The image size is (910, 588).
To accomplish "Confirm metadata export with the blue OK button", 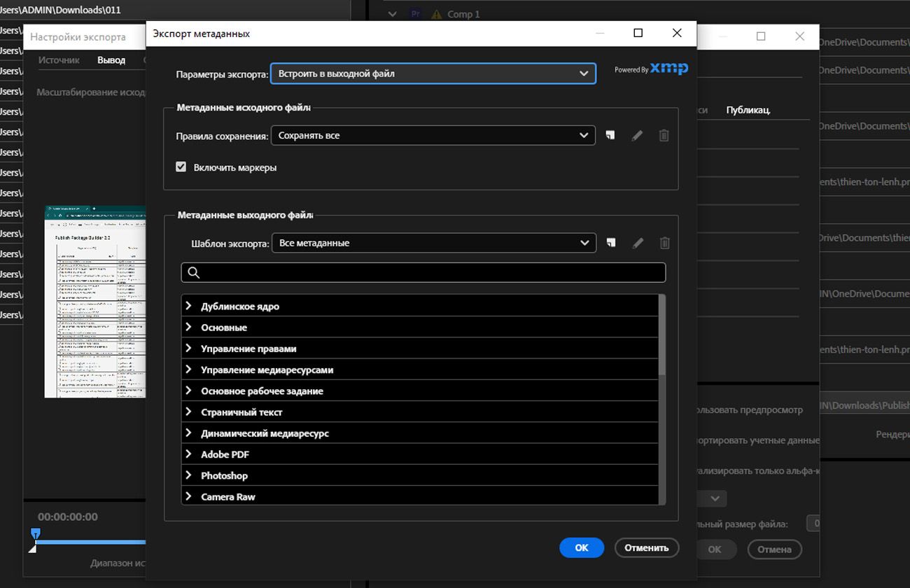I will pyautogui.click(x=582, y=548).
